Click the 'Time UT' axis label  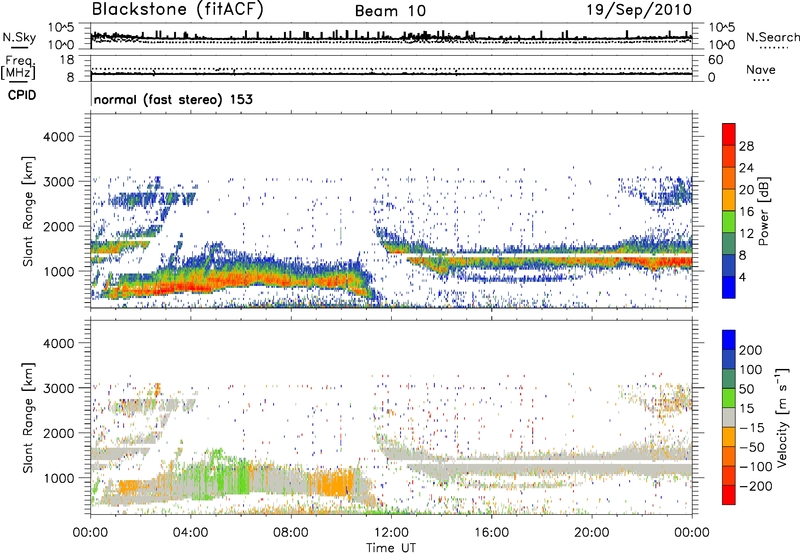point(391,548)
